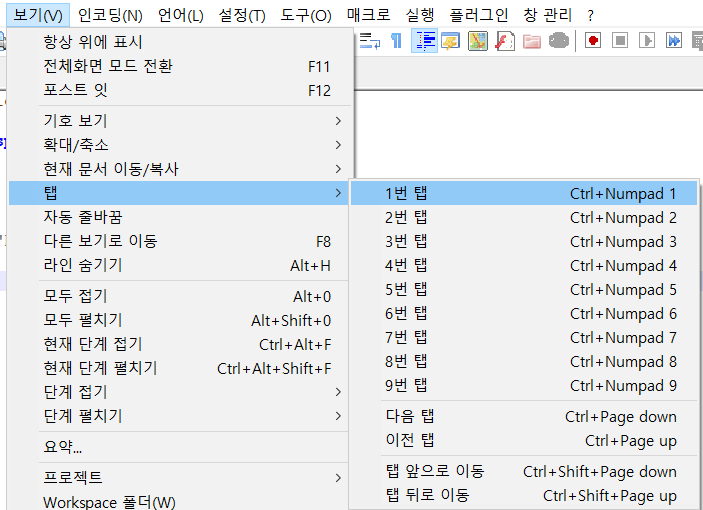
Task: Click the show all characters pilcrow icon
Action: [396, 41]
